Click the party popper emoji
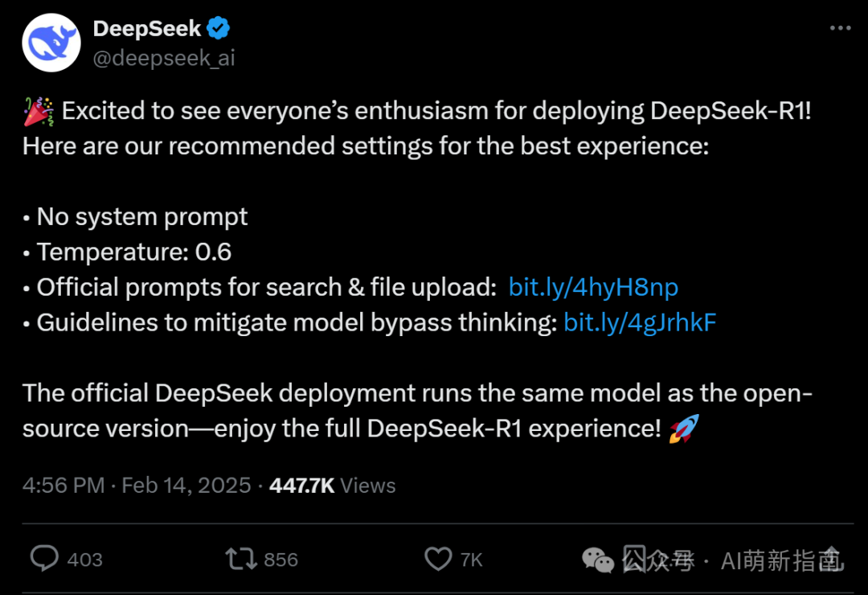The width and height of the screenshot is (868, 595). pos(39,111)
